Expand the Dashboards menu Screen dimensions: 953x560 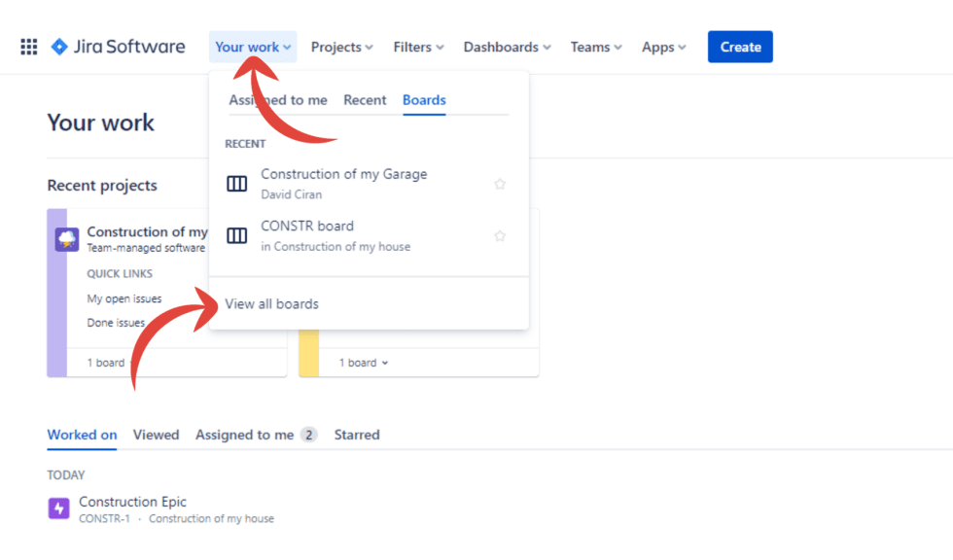coord(507,47)
